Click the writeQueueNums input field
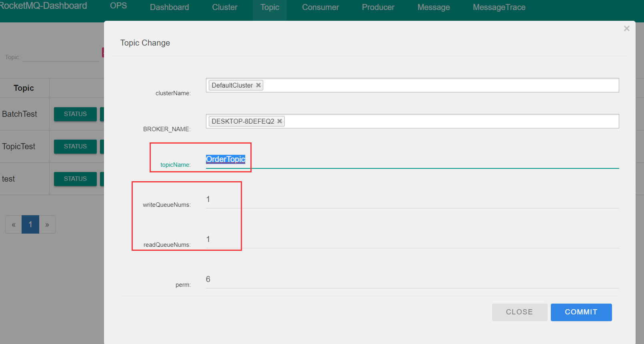 tap(412, 200)
